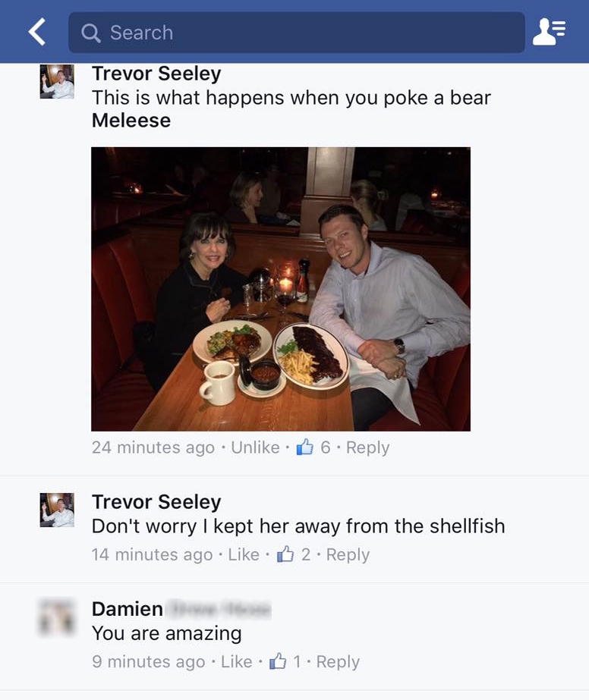Click thumbs-up icon showing 2 likes
This screenshot has width=589, height=700.
coord(285,554)
